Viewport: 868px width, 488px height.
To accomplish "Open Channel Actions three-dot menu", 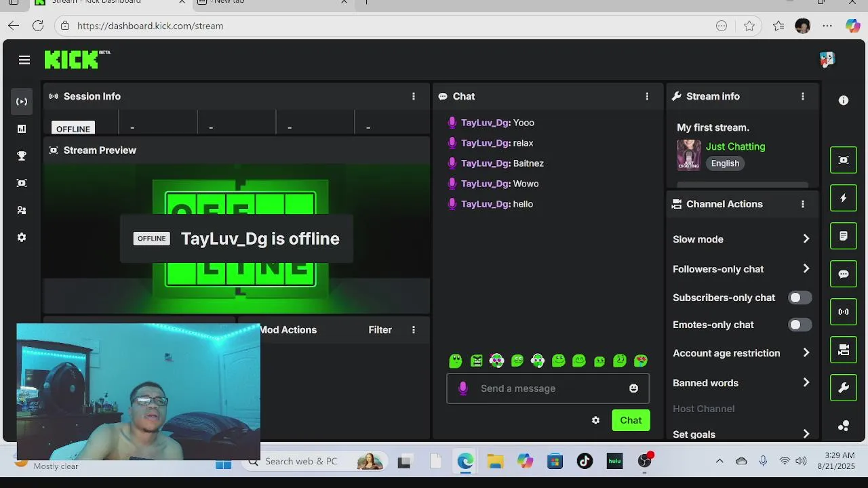I will [803, 204].
